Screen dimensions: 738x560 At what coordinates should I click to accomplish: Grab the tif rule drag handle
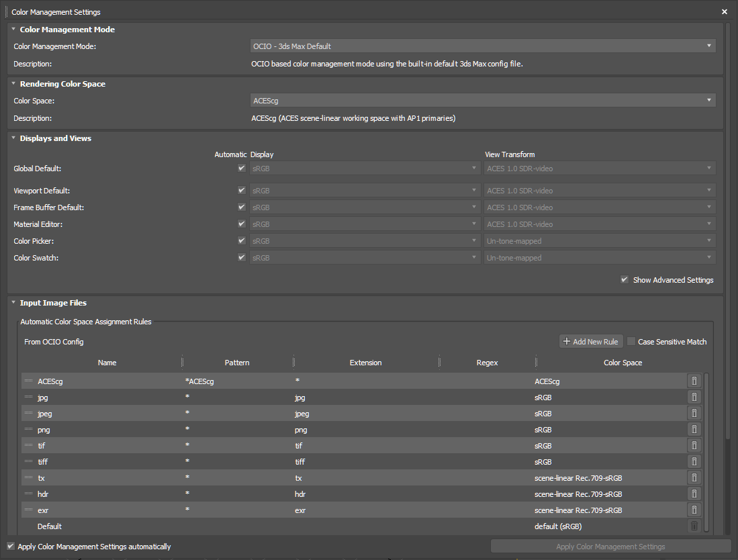point(29,445)
